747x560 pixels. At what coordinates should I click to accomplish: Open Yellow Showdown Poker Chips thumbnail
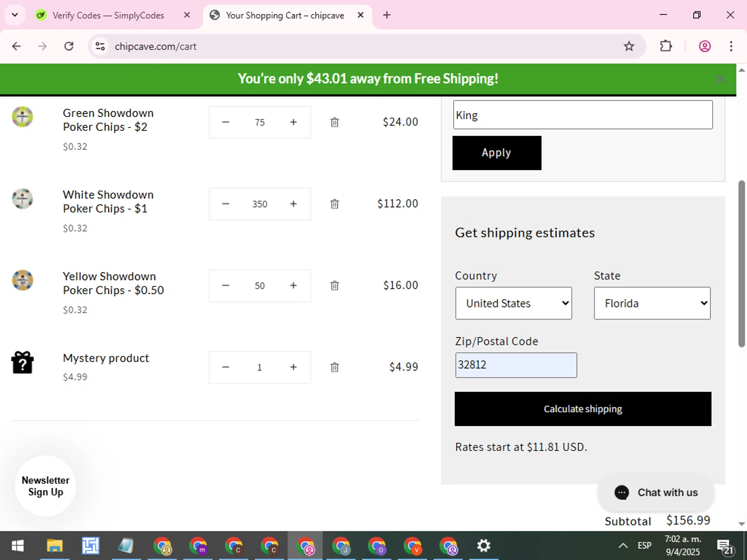pos(22,280)
